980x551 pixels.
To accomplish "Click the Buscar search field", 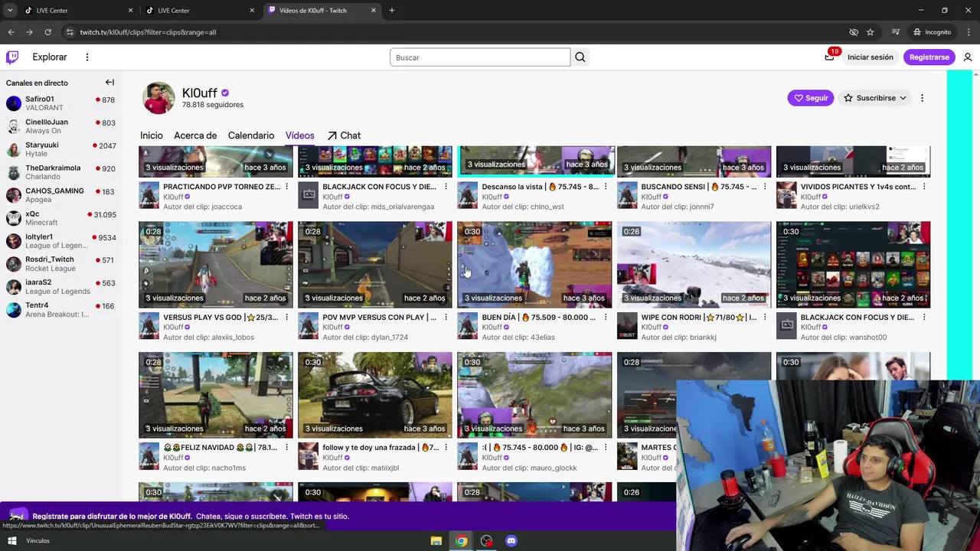I will click(x=480, y=57).
